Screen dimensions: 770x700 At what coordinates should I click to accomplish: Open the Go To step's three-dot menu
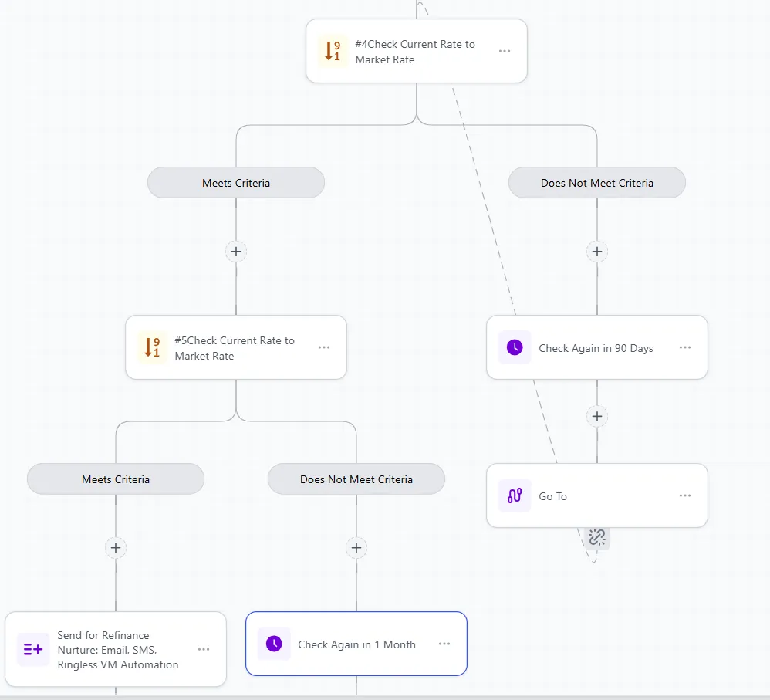(685, 495)
